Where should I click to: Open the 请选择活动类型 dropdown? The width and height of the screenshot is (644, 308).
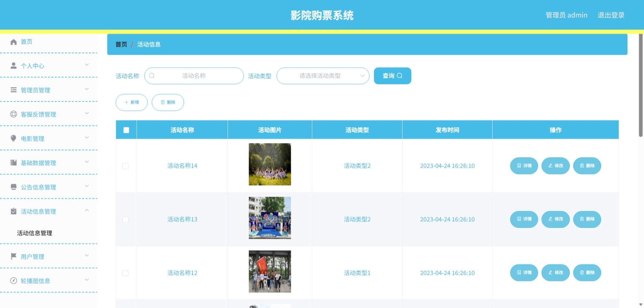323,76
